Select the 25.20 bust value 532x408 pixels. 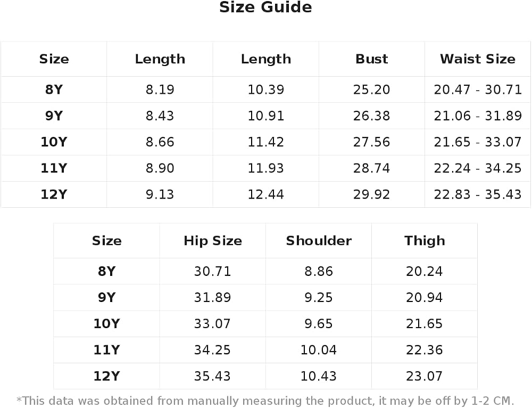click(x=371, y=89)
